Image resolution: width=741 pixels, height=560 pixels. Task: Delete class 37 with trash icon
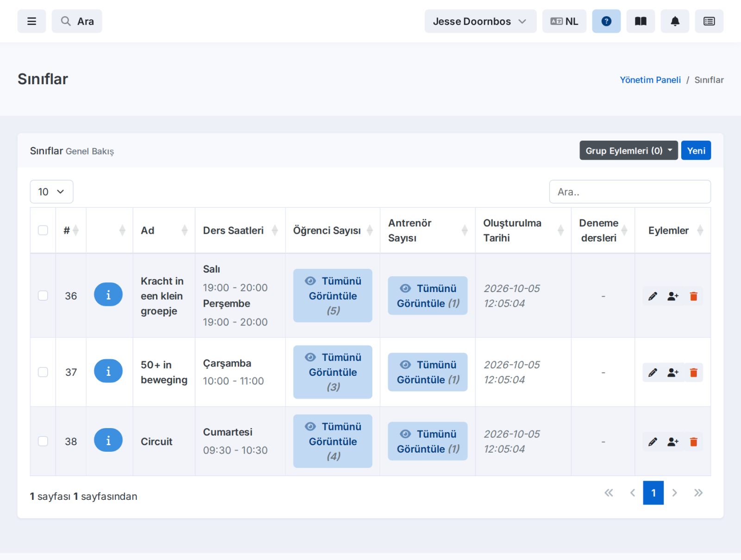click(x=693, y=373)
